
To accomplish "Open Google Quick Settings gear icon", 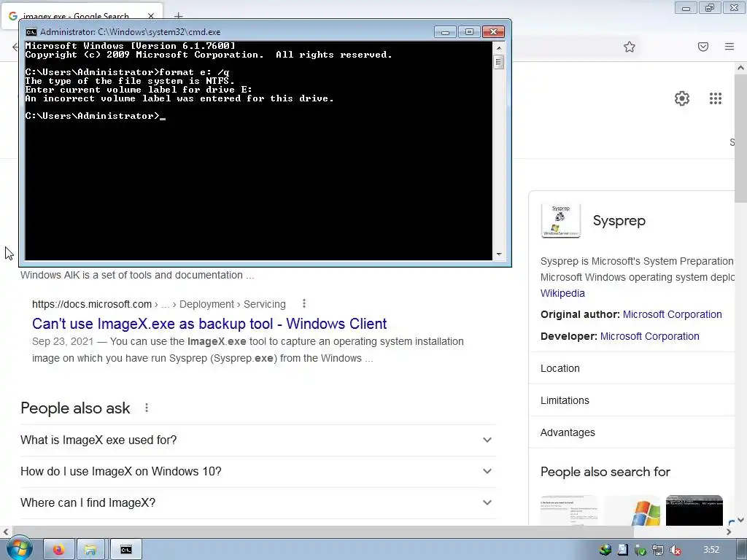I will [x=682, y=98].
